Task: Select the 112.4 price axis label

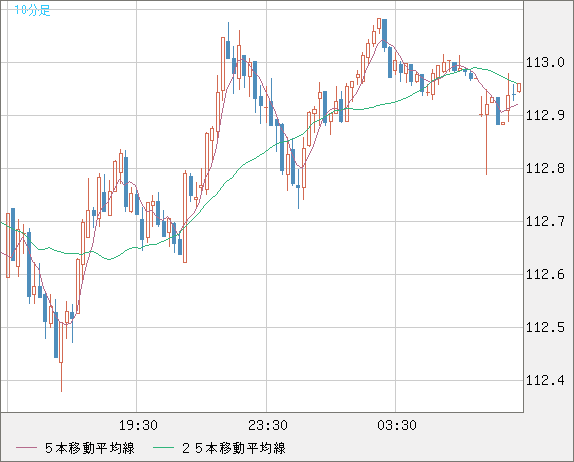Action: click(545, 380)
